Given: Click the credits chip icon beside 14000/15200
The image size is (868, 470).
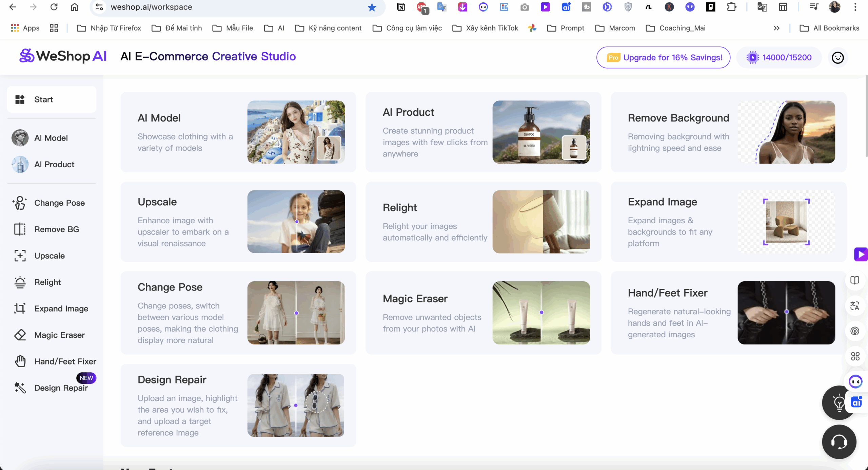Looking at the screenshot, I should pyautogui.click(x=752, y=58).
